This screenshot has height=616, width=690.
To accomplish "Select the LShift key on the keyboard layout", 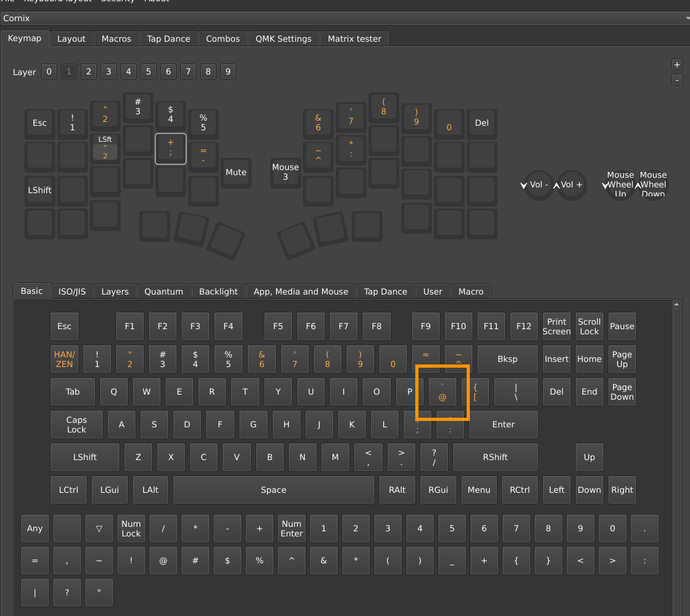I will [x=40, y=191].
